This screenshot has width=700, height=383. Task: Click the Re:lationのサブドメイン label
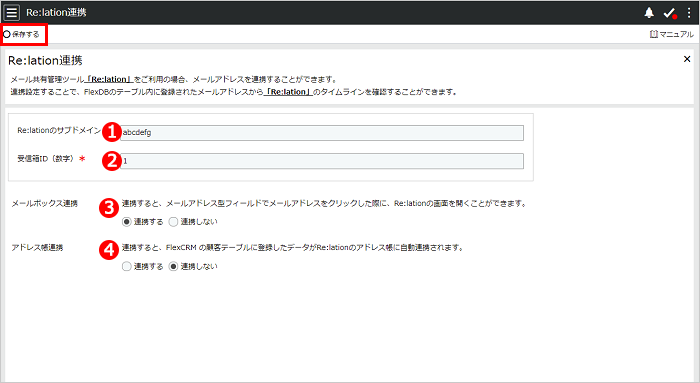[59, 130]
